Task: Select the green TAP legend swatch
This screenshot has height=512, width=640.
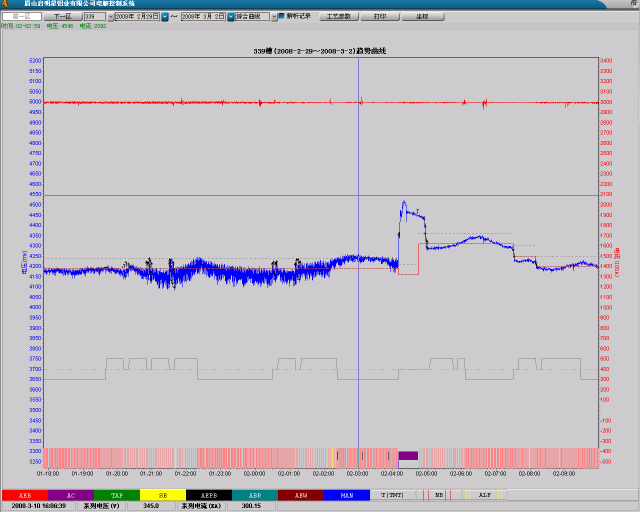Action: click(116, 495)
